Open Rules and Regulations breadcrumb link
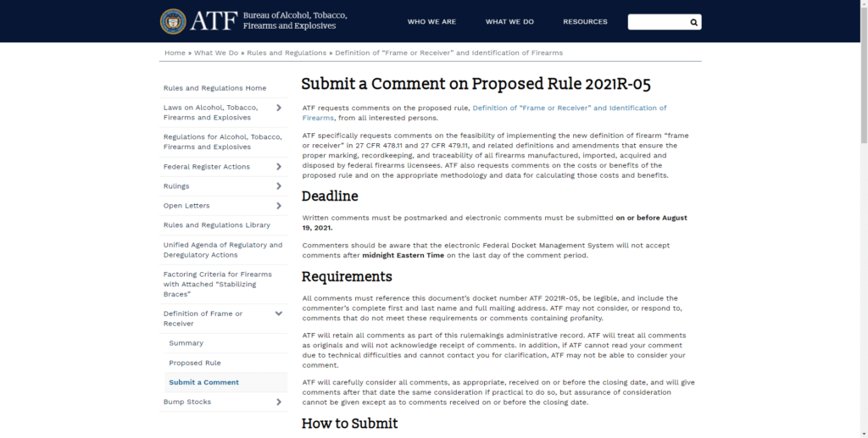Image resolution: width=868 pixels, height=438 pixels. [x=287, y=53]
